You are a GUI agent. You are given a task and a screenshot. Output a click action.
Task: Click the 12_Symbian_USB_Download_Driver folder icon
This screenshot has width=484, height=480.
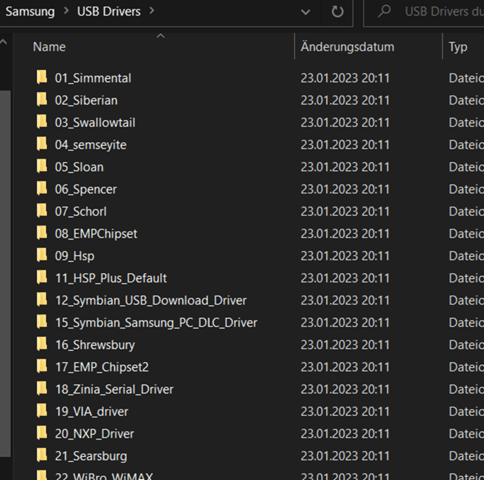[x=42, y=300]
